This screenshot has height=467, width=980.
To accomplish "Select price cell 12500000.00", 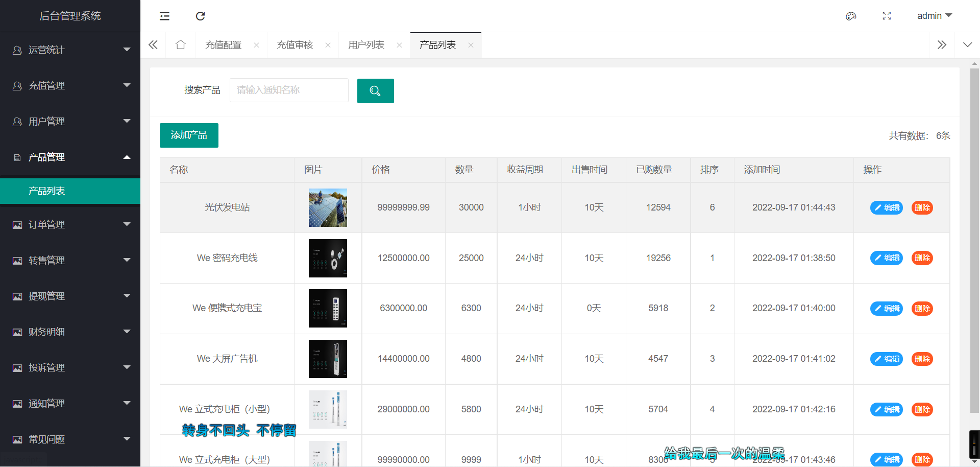I will pos(403,258).
